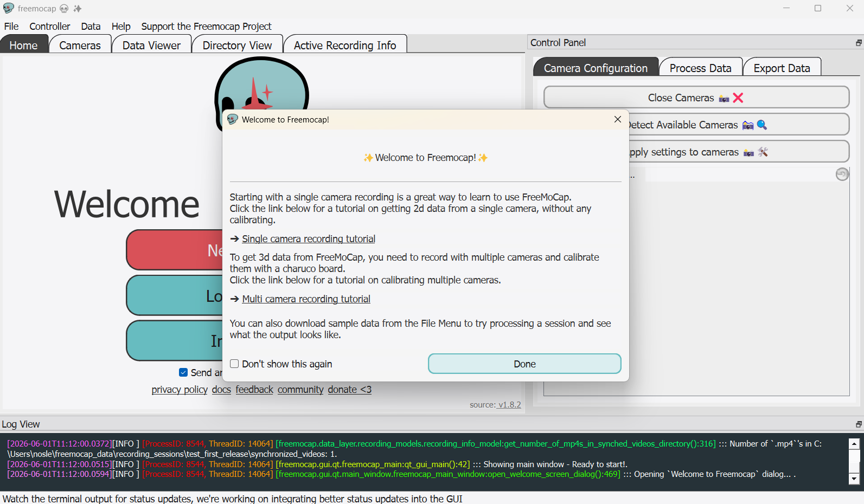Switch to the Home tab
Viewport: 864px width, 504px height.
tap(24, 45)
